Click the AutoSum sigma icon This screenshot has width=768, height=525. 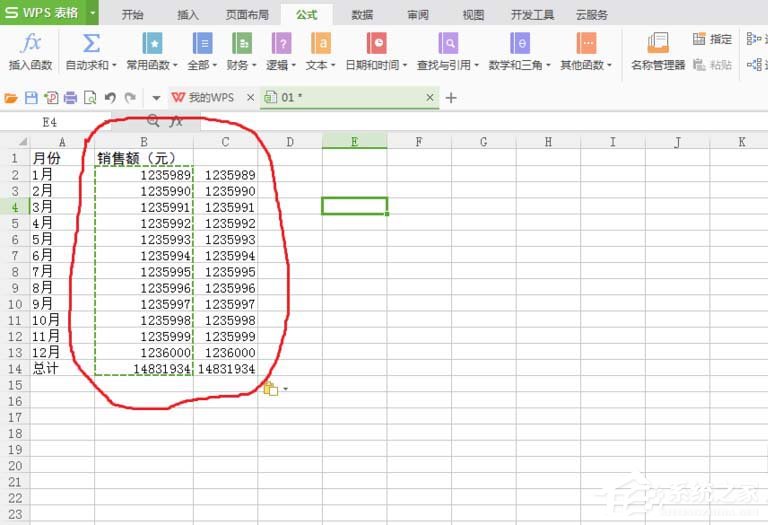[92, 43]
